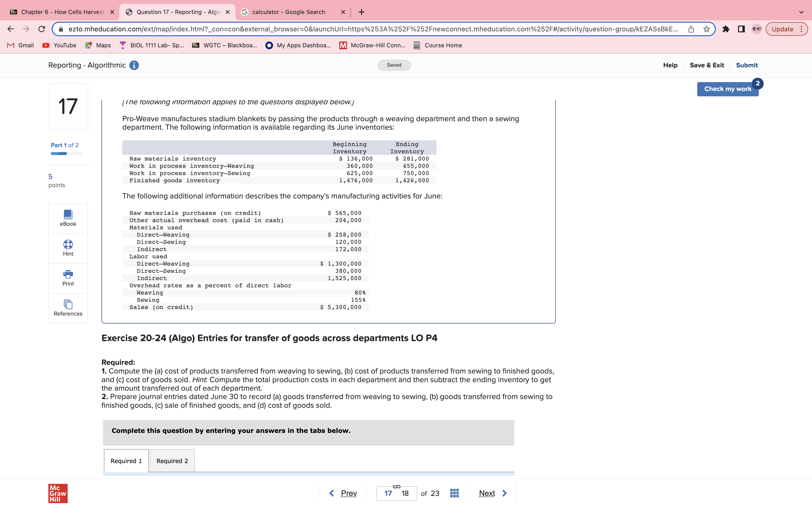Open the eBook resource

click(x=68, y=218)
